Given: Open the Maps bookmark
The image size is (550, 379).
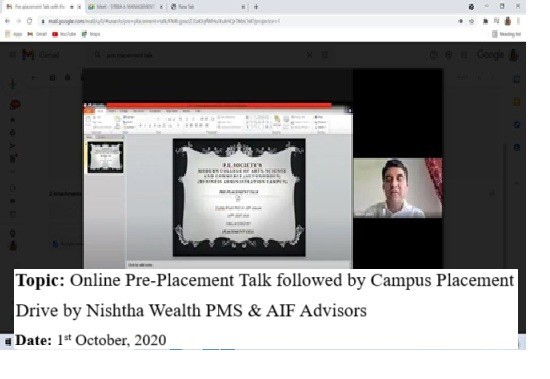Looking at the screenshot, I should click(91, 34).
